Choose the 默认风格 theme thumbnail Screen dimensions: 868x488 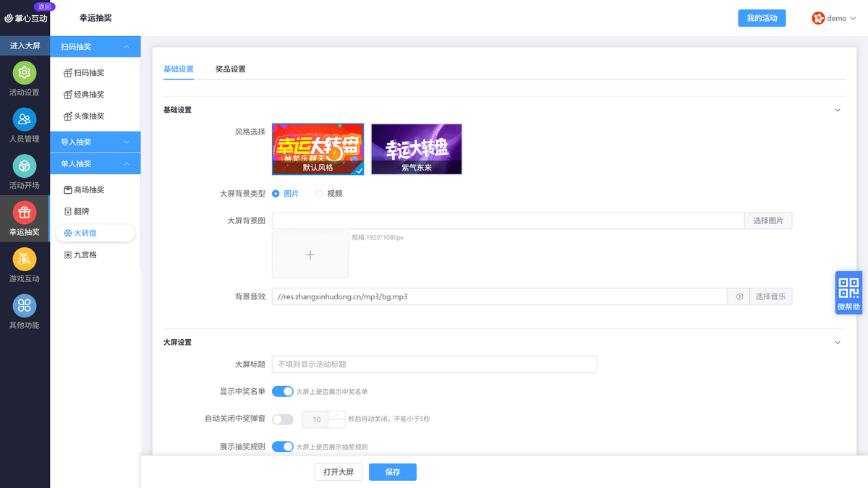click(318, 149)
